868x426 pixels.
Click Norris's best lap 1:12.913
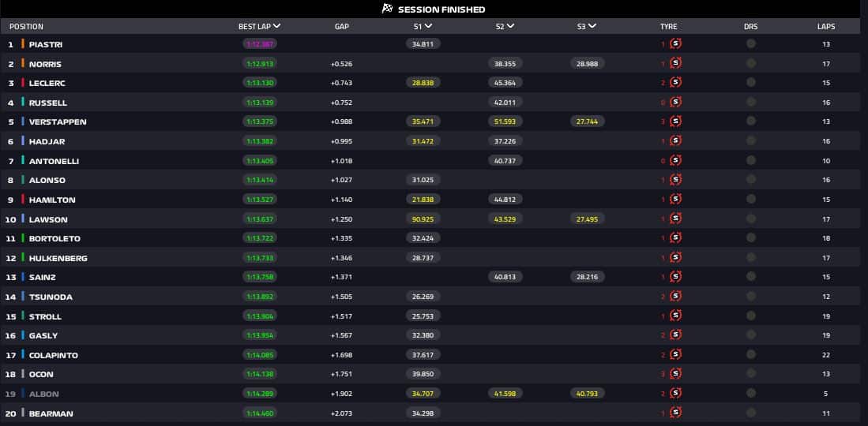point(260,64)
